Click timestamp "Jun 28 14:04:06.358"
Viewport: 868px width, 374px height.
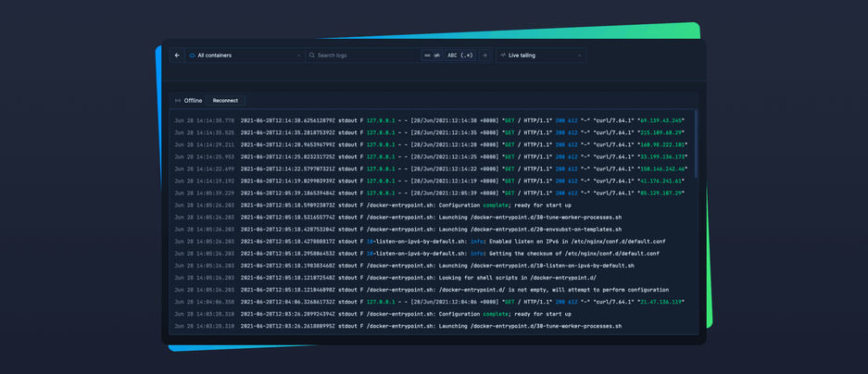205,302
